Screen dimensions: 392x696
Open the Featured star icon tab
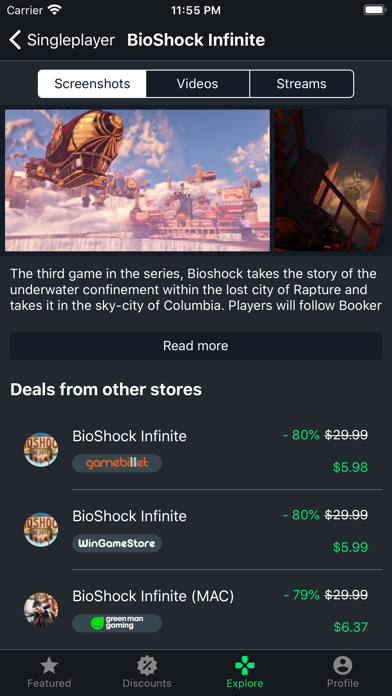coord(49,666)
